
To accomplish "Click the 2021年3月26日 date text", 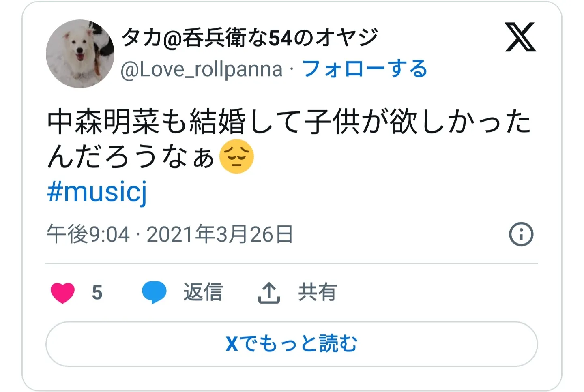I will click(x=220, y=234).
